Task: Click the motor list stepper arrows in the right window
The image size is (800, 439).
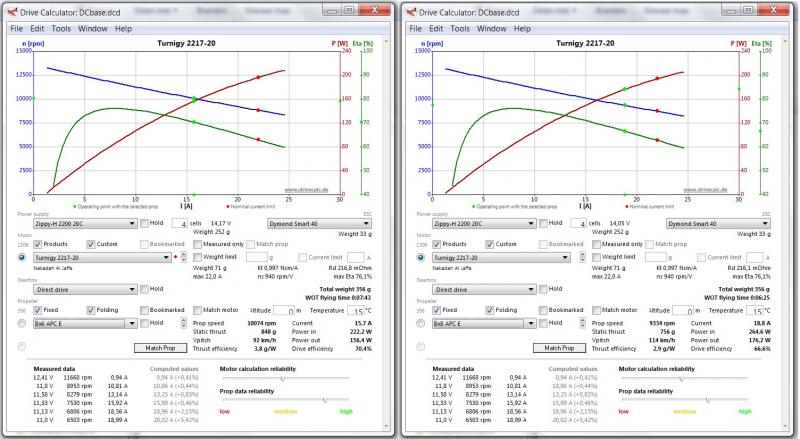Action: pos(583,257)
